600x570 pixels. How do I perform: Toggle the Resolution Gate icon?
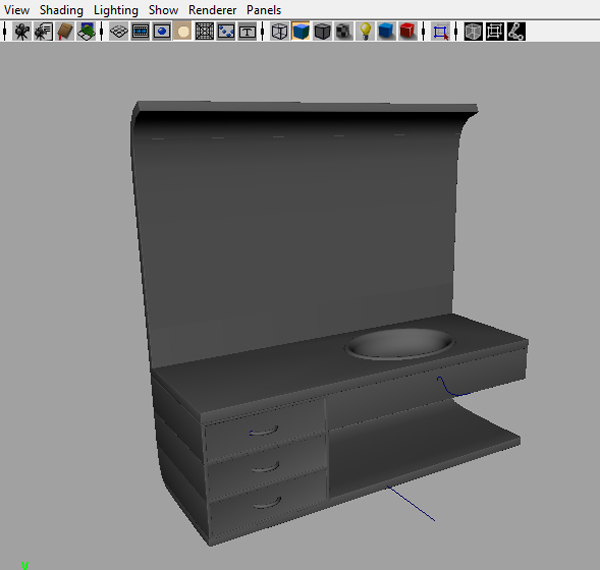coord(162,31)
